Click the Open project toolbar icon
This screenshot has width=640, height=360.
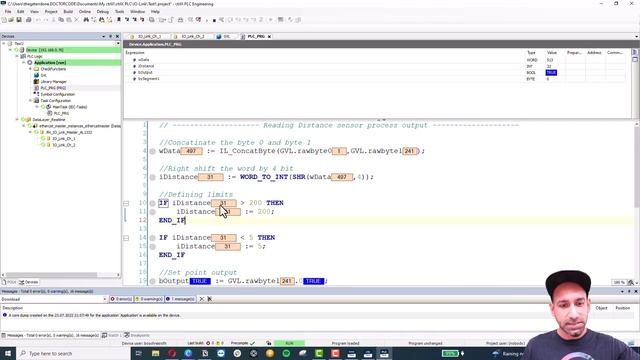(11, 20)
